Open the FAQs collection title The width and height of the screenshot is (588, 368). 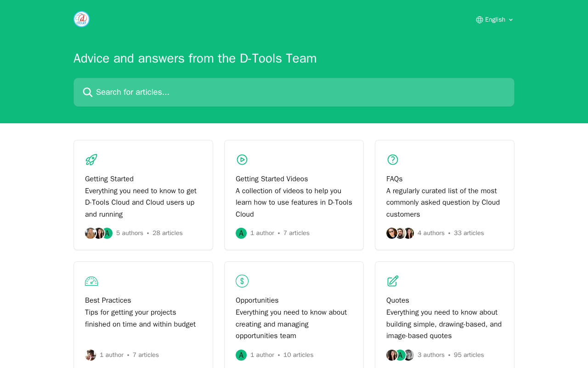[x=394, y=179]
